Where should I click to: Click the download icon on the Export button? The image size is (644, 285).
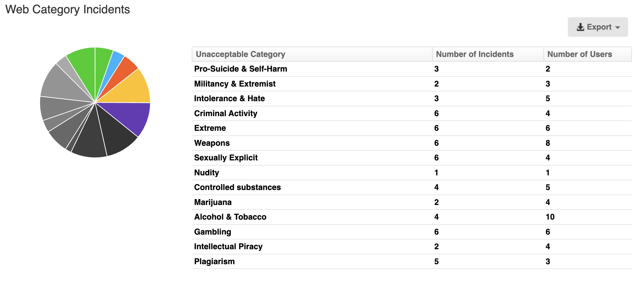pyautogui.click(x=581, y=27)
